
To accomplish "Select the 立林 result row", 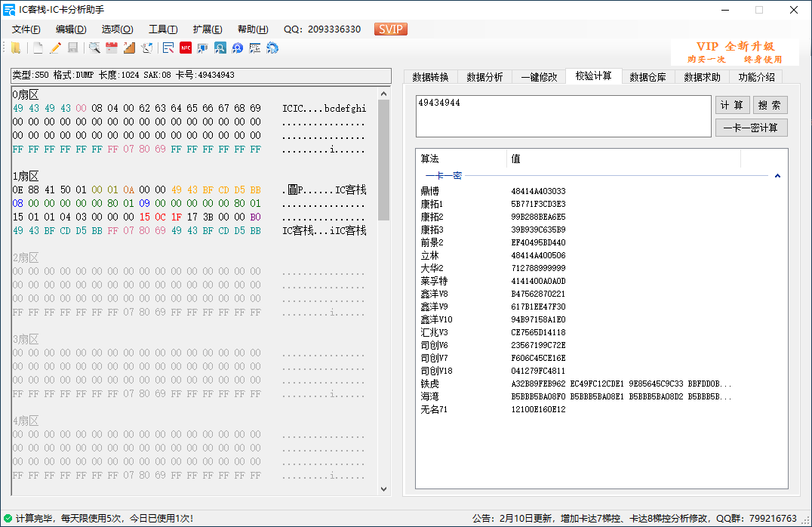I will 601,255.
